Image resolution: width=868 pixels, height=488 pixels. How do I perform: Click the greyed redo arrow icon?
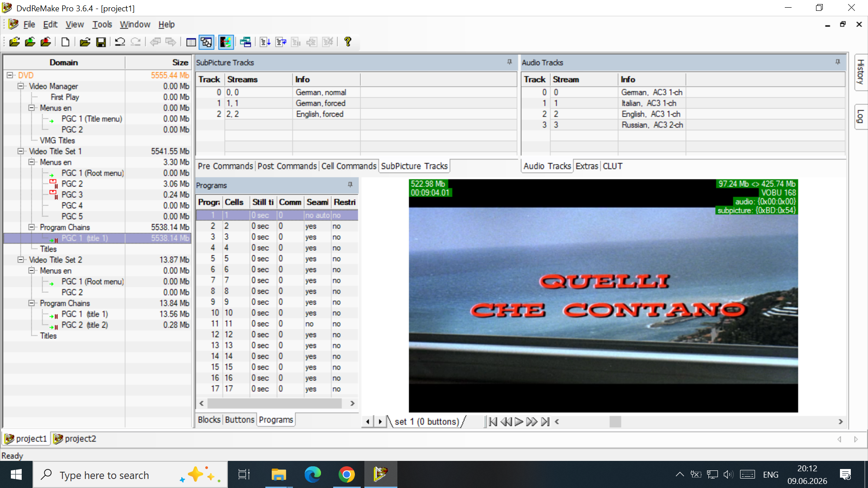point(136,42)
